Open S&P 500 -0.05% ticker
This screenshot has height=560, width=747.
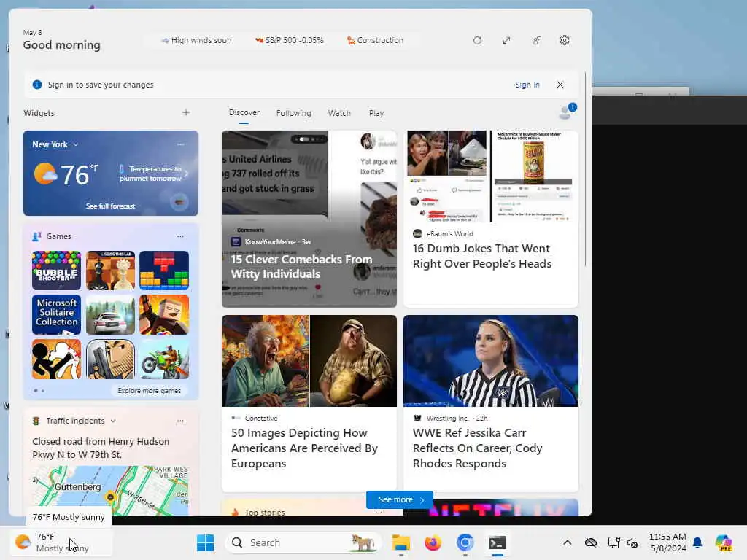tap(289, 41)
